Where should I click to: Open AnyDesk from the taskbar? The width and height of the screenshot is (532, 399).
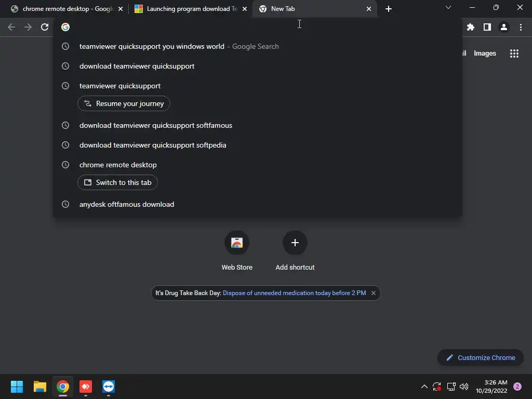pos(86,387)
